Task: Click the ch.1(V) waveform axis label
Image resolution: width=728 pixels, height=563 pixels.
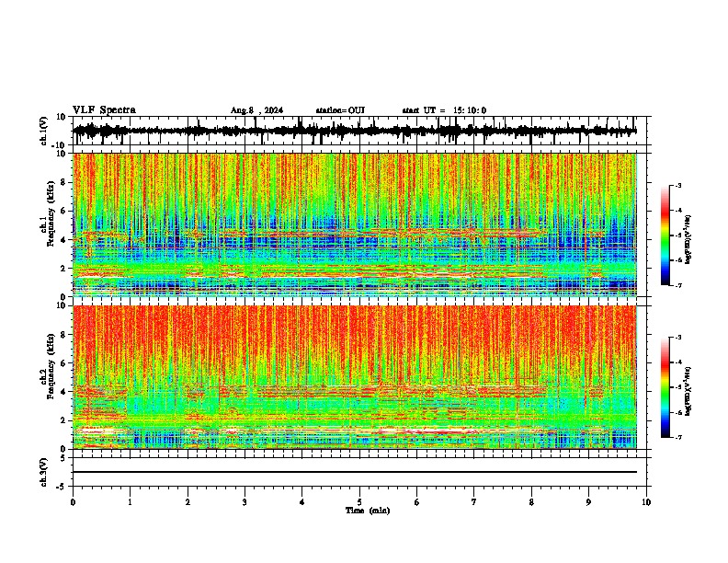Action: pyautogui.click(x=44, y=131)
